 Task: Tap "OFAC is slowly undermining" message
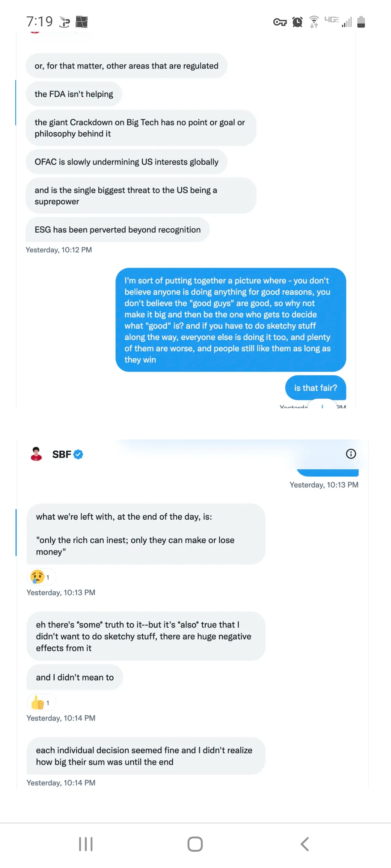tap(126, 162)
